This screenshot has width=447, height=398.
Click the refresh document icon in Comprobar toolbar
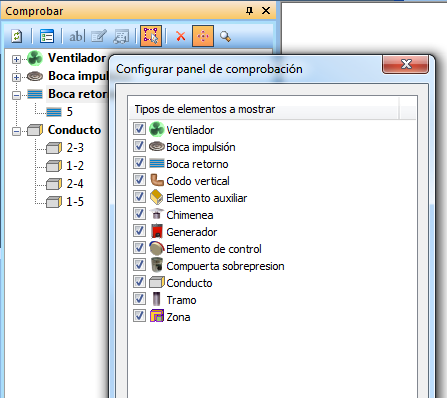point(17,36)
